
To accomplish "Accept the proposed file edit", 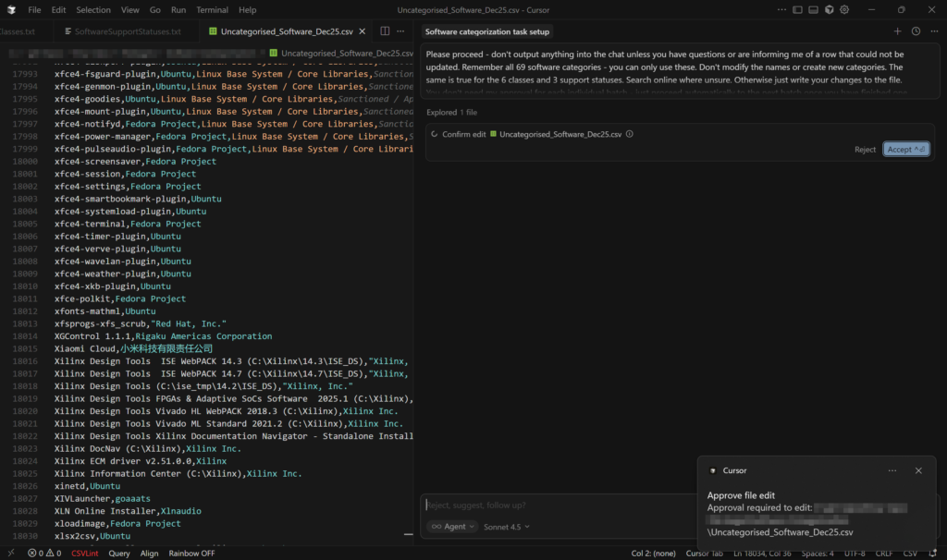I will (x=905, y=149).
